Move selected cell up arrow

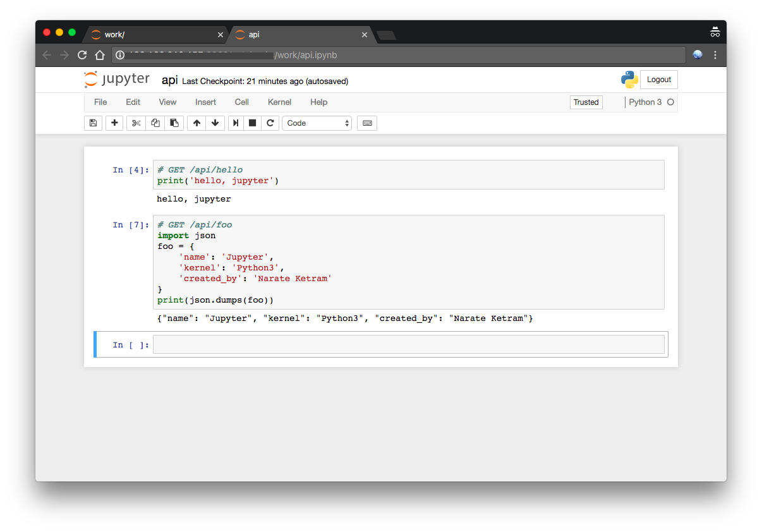[197, 123]
